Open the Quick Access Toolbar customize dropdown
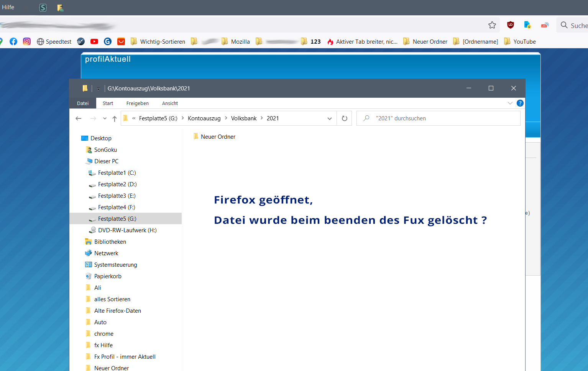This screenshot has width=588, height=371. tap(98, 89)
